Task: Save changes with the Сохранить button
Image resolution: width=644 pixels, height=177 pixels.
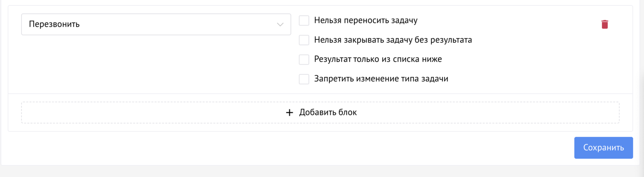Action: click(x=603, y=148)
